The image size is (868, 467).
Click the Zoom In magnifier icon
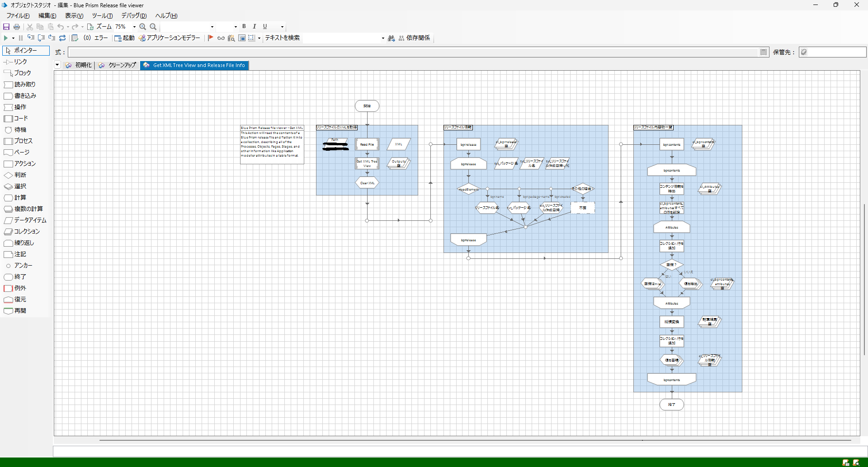143,27
